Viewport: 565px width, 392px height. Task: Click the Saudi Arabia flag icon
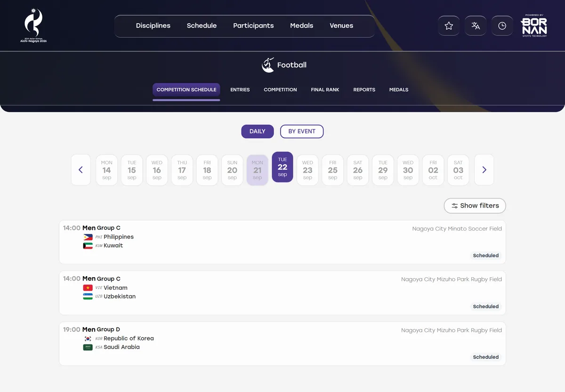[88, 347]
